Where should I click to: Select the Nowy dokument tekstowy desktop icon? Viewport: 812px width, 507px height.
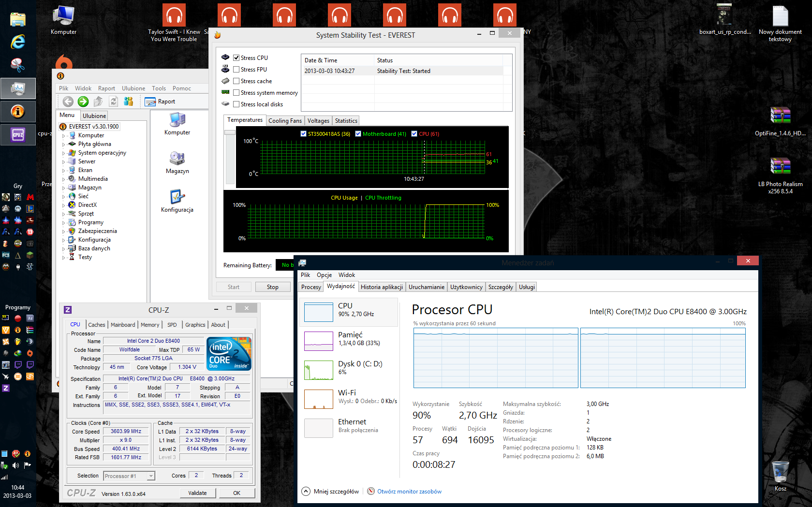tap(780, 23)
